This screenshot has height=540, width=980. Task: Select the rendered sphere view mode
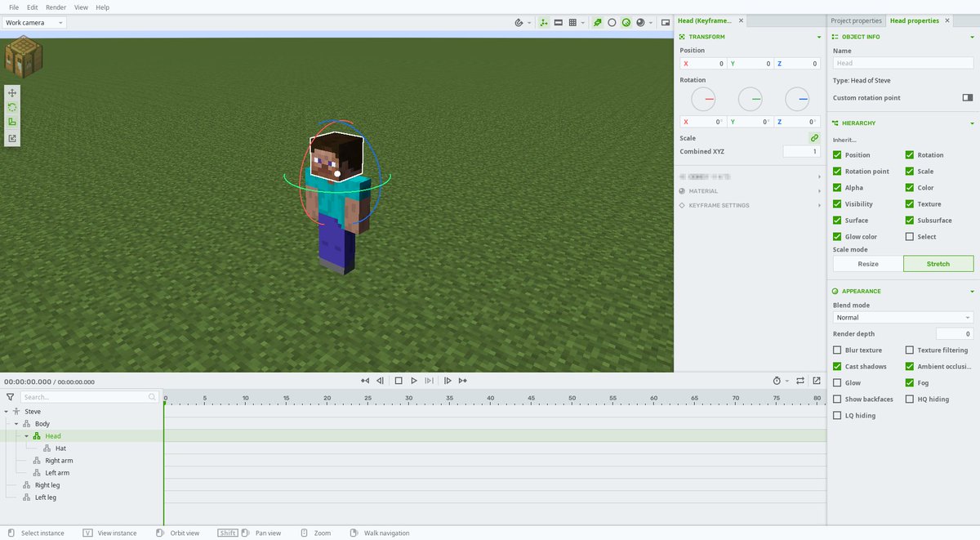640,23
